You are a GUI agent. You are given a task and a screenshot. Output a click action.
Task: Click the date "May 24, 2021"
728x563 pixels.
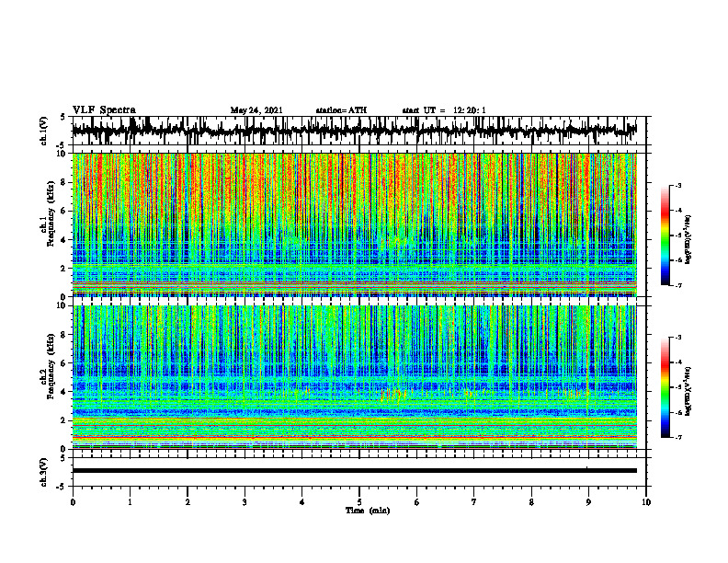coord(256,110)
